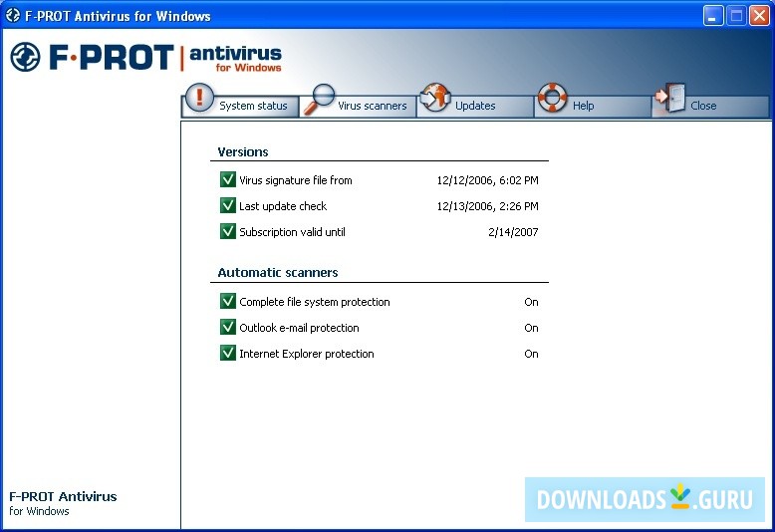775x532 pixels.
Task: Click checkmark beside Subscription valid until
Action: (x=228, y=231)
